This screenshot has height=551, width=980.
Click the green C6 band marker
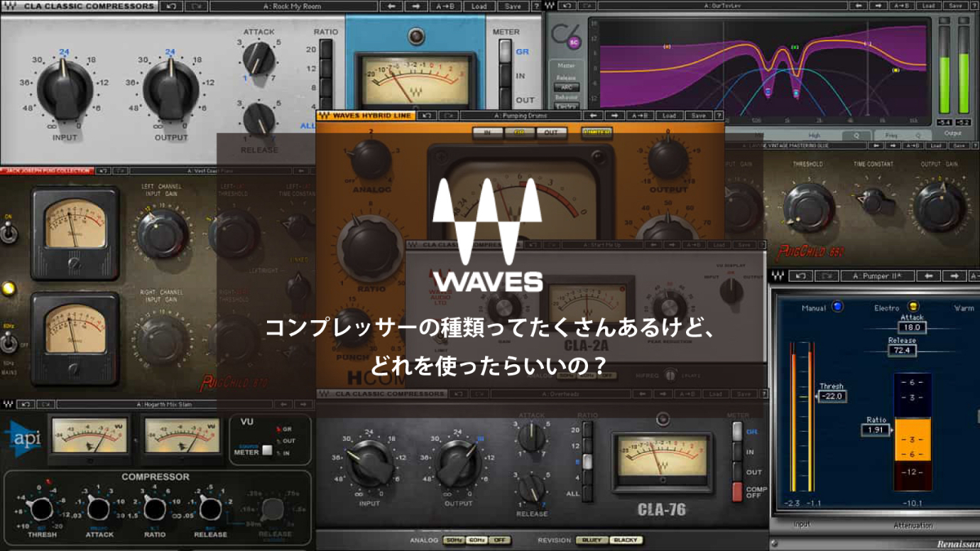pyautogui.click(x=795, y=47)
